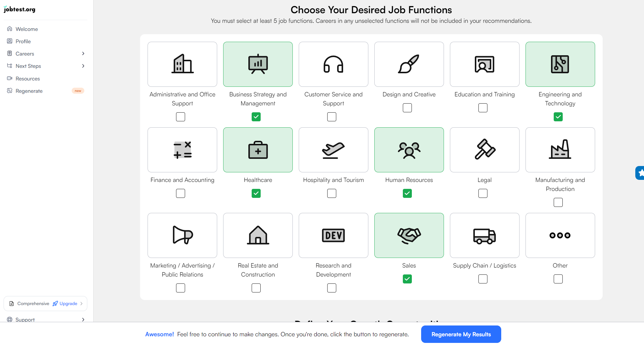Uncheck the Sales checkbox

pos(407,279)
